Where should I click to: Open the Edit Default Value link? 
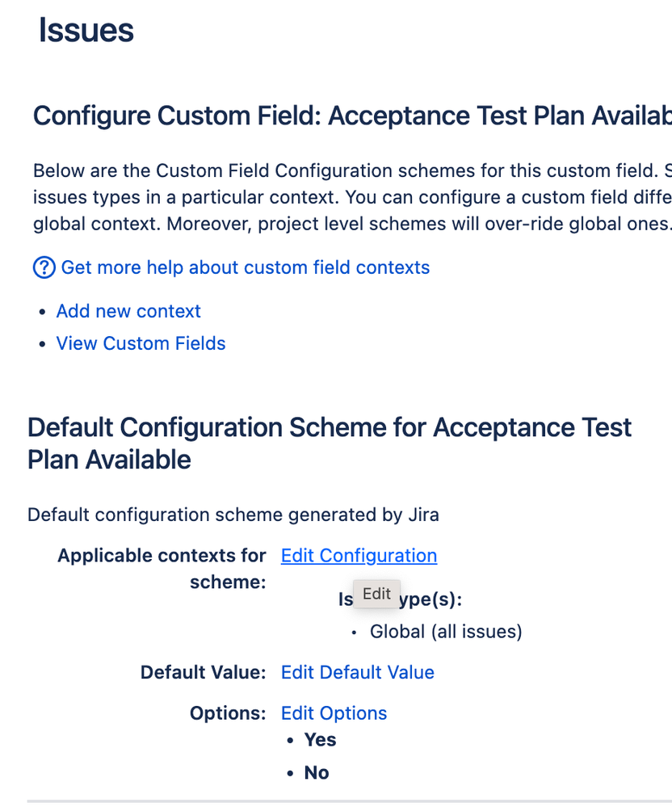coord(357,672)
